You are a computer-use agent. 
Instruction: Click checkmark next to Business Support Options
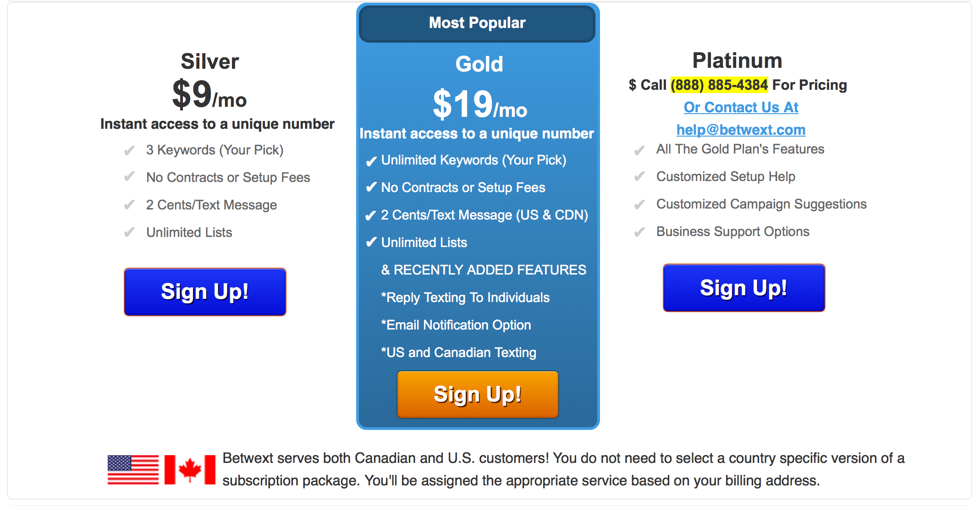coord(639,232)
